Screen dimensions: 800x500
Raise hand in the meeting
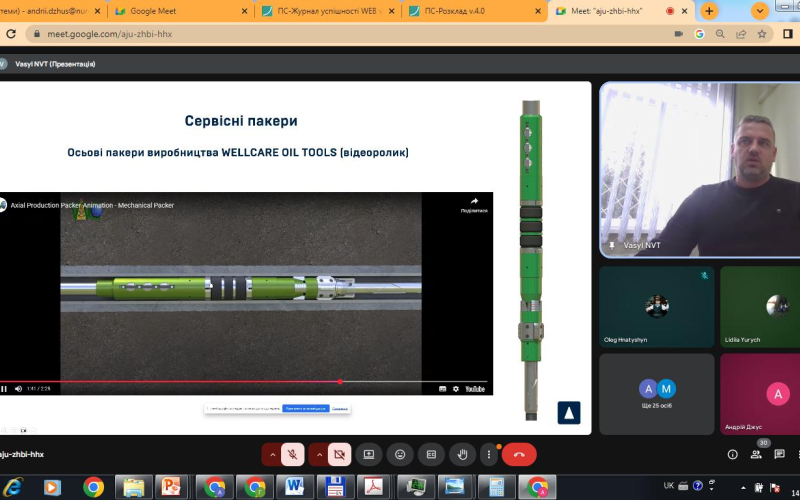click(461, 454)
